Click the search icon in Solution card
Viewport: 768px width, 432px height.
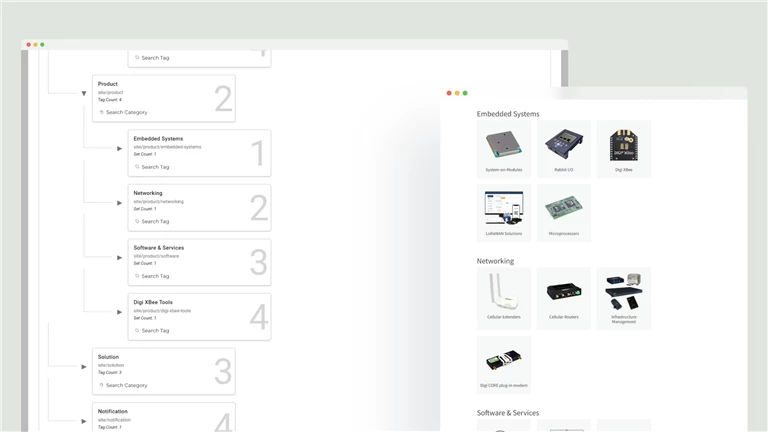click(101, 385)
